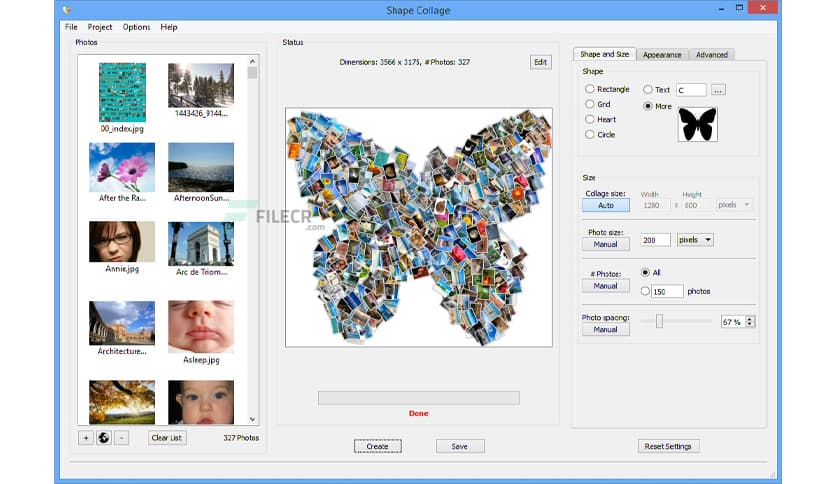Screen dimensions: 836x484
Task: Click the collage Height field
Action: coord(698,205)
